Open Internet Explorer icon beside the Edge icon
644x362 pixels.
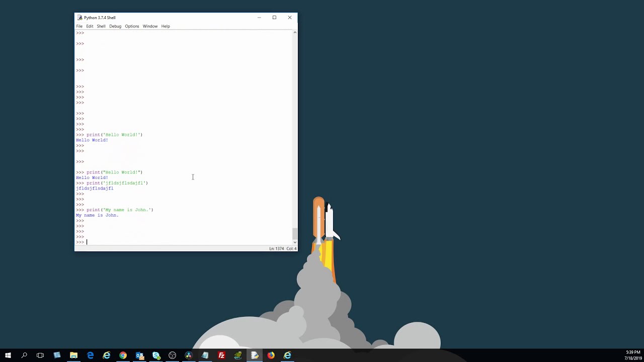tap(107, 355)
